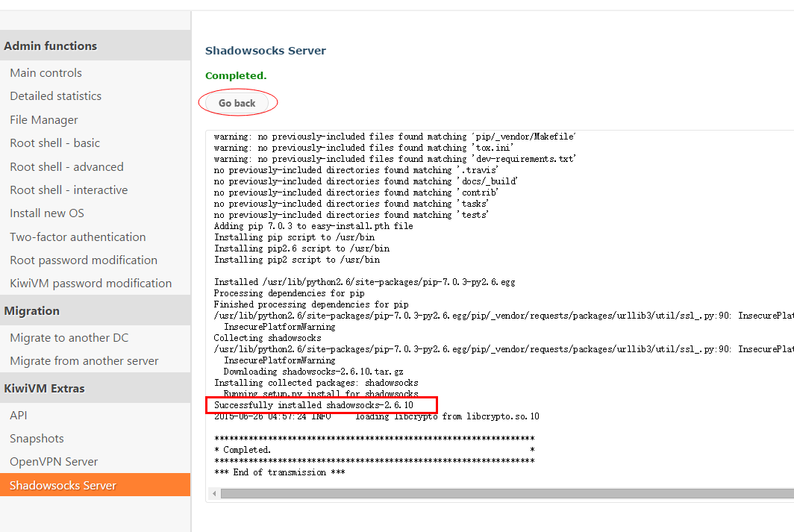Screen dimensions: 794x532
Task: Choose Migrate to another DC
Action: [x=69, y=337]
